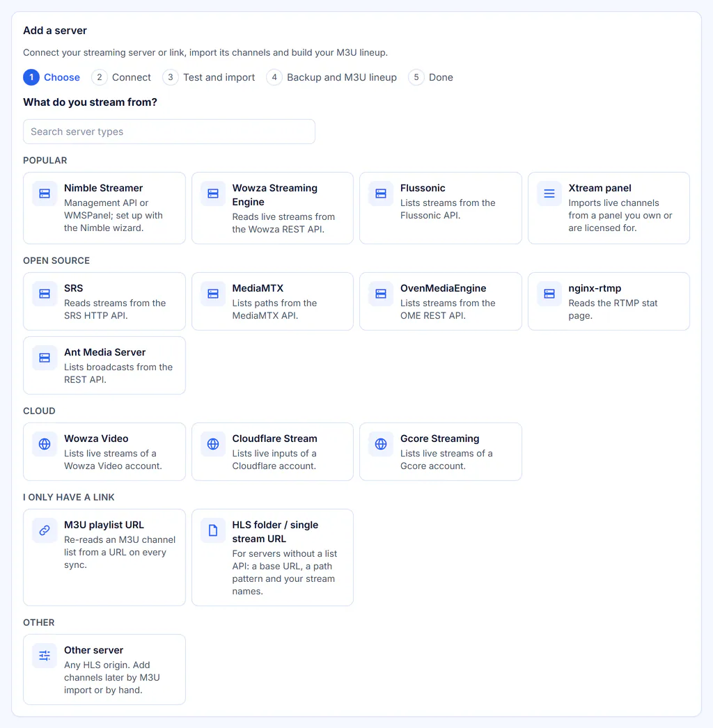713x728 pixels.
Task: Click the "Add a server" heading
Action: pyautogui.click(x=55, y=31)
